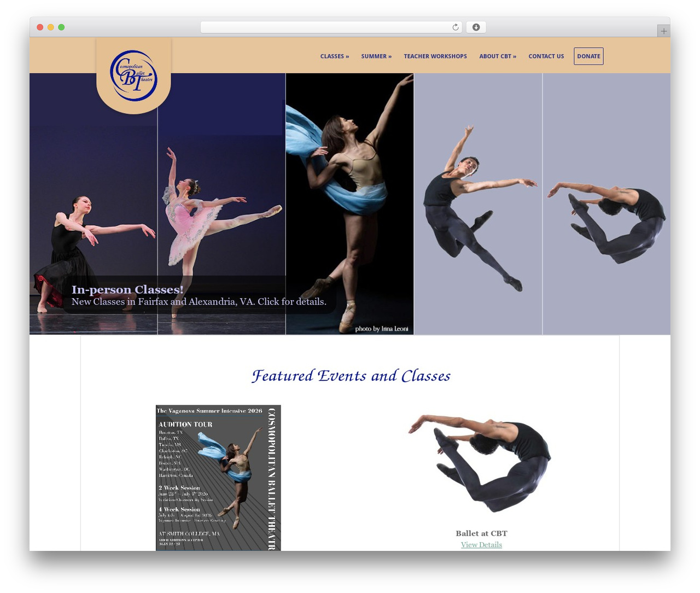
Task: Click the Ballet at CBT title
Action: pos(481,533)
